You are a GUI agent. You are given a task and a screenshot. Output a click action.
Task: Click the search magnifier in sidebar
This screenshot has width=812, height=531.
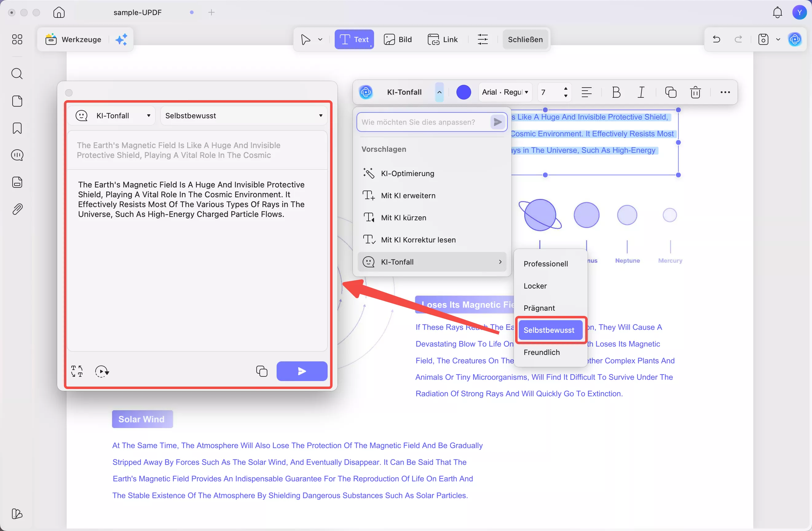click(x=17, y=74)
